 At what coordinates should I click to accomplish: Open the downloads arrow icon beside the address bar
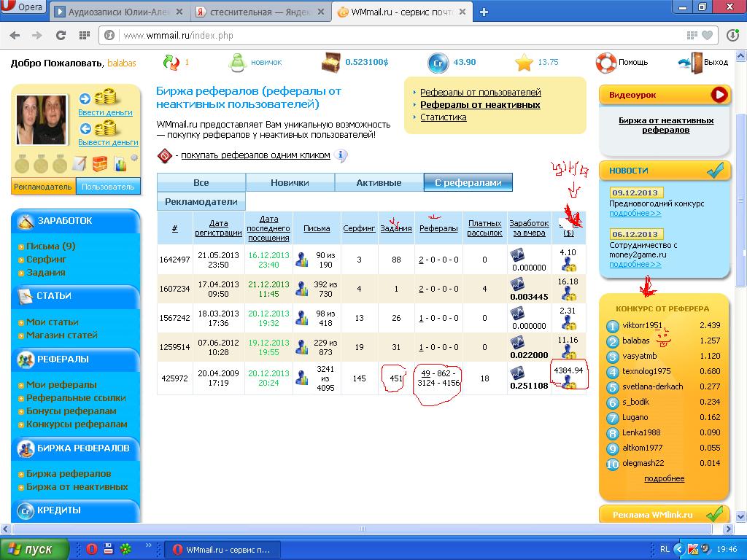[733, 35]
